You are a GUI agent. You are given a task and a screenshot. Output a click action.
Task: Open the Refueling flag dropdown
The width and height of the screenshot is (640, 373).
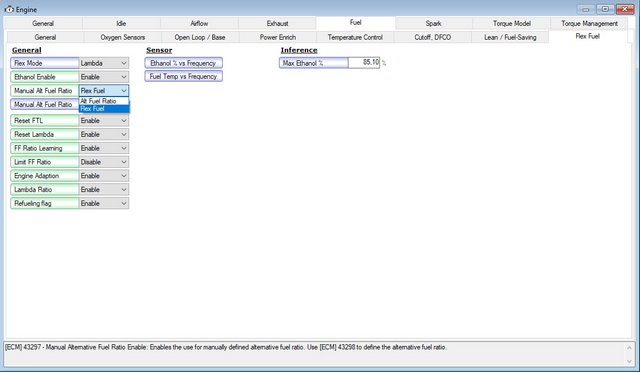pos(104,203)
